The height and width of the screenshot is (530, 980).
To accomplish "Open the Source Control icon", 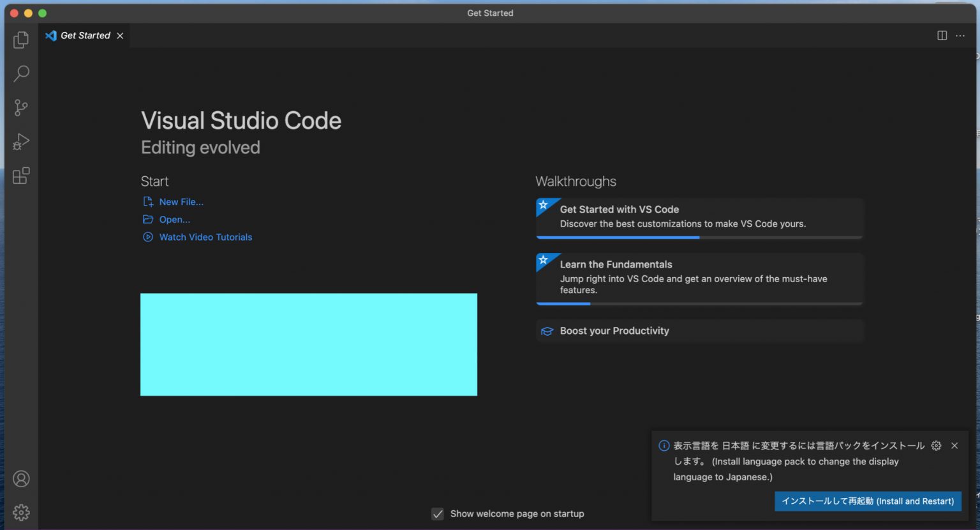I will pos(21,107).
